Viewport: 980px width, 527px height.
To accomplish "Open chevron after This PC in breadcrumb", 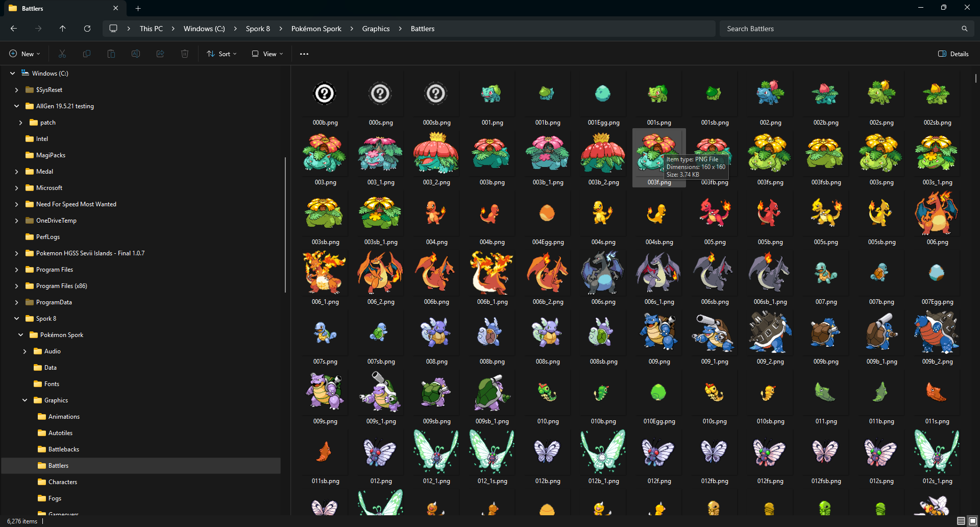I will 173,29.
